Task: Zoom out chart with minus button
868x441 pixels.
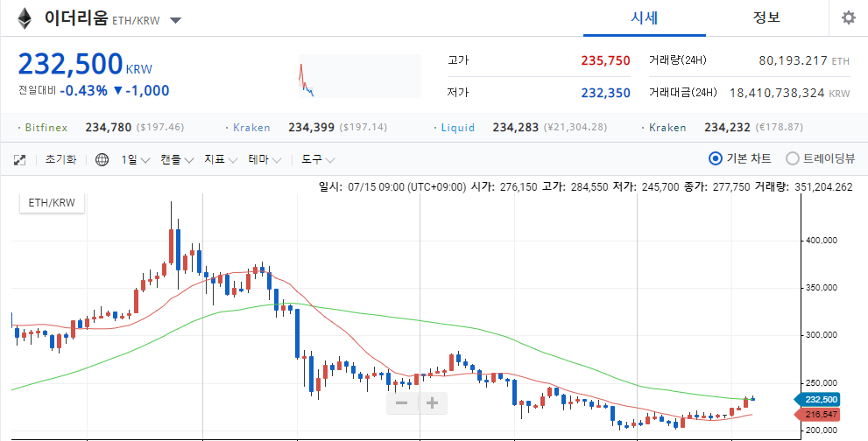Action: (x=402, y=402)
